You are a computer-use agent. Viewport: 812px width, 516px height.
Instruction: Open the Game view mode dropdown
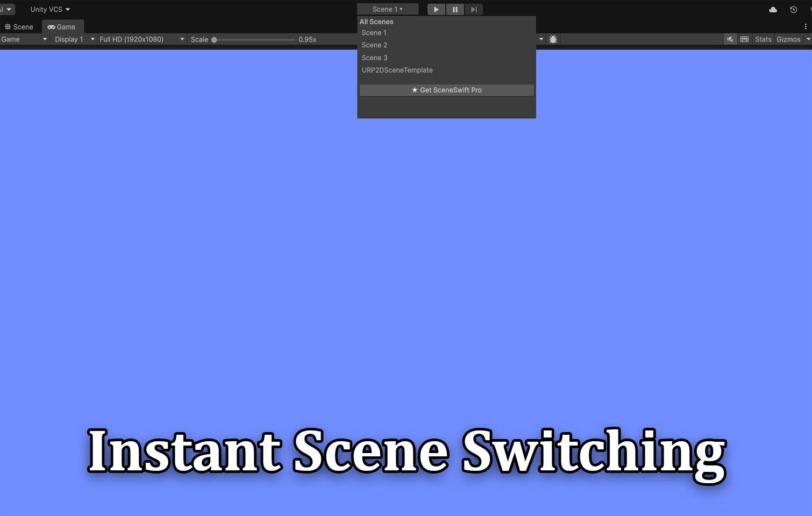click(24, 39)
